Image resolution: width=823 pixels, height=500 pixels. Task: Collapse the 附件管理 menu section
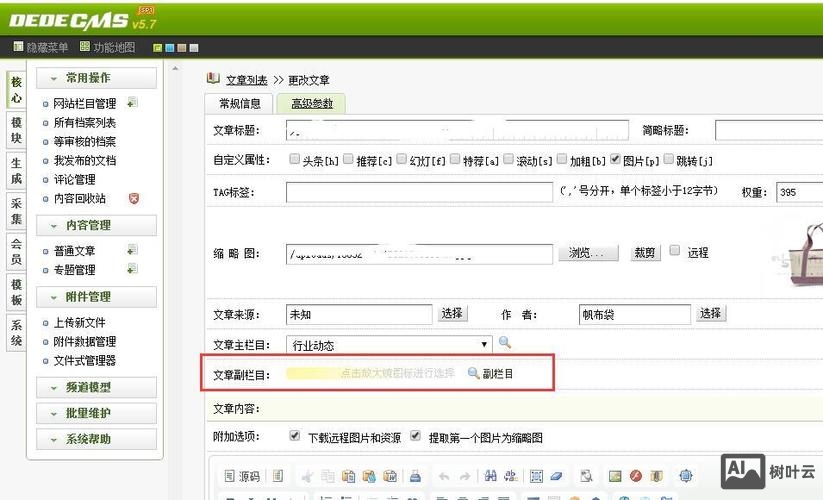pos(96,296)
